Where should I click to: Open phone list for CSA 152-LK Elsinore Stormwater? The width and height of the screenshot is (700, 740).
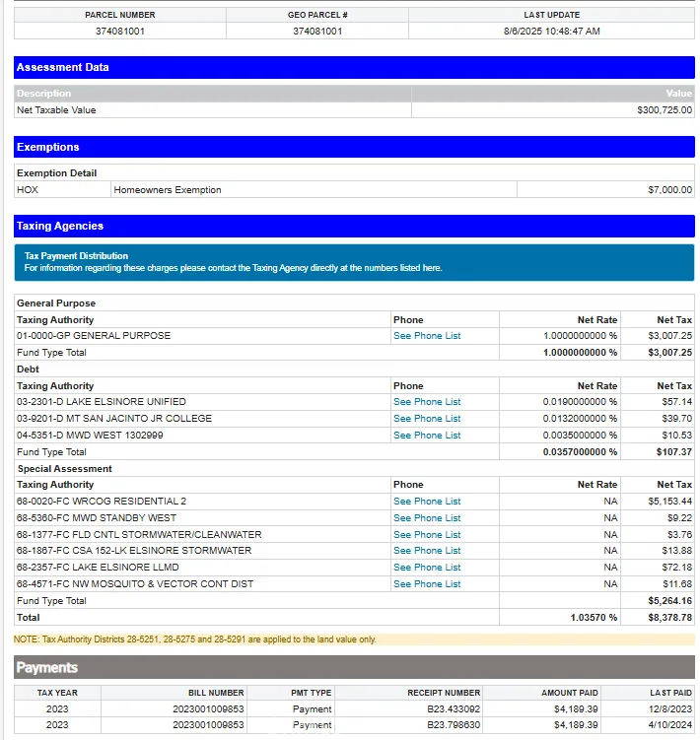coord(427,550)
